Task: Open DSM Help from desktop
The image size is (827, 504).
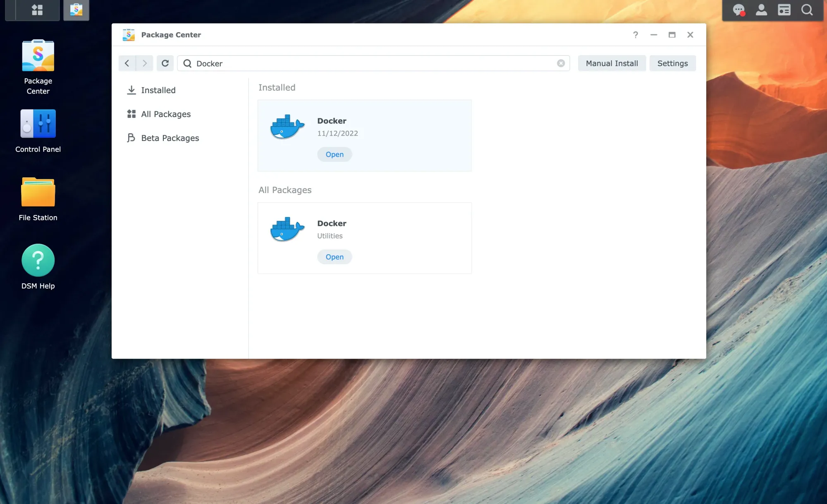Action: click(38, 260)
